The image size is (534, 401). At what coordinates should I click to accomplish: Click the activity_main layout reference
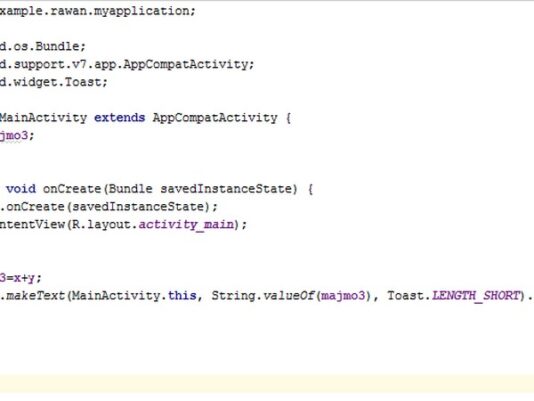pos(186,225)
